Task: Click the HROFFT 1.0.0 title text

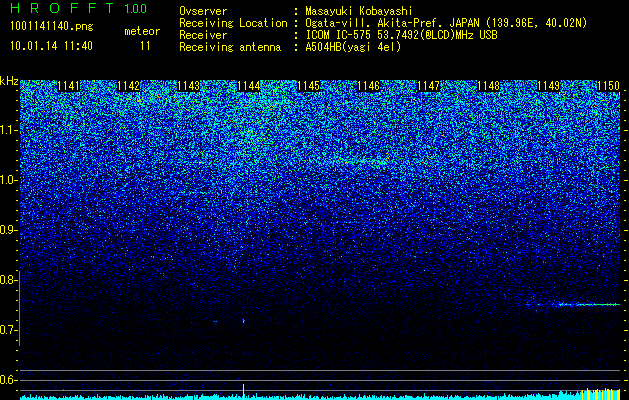Action: coord(79,8)
